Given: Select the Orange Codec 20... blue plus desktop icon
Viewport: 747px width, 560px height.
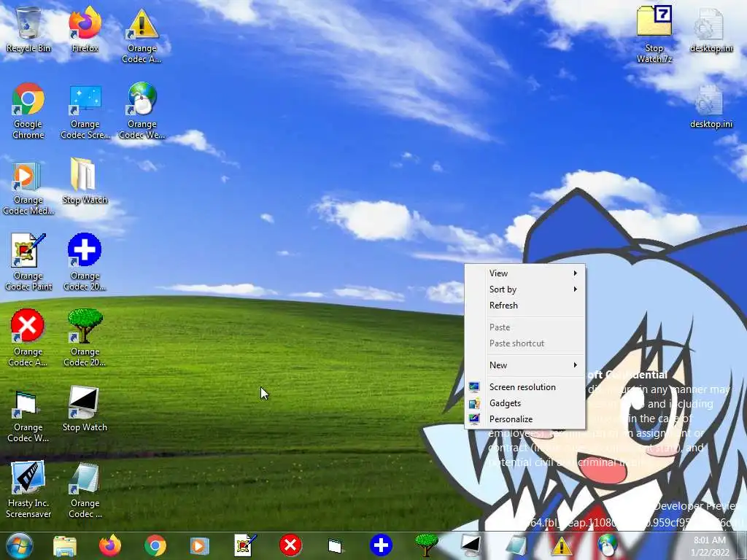Looking at the screenshot, I should (85, 262).
